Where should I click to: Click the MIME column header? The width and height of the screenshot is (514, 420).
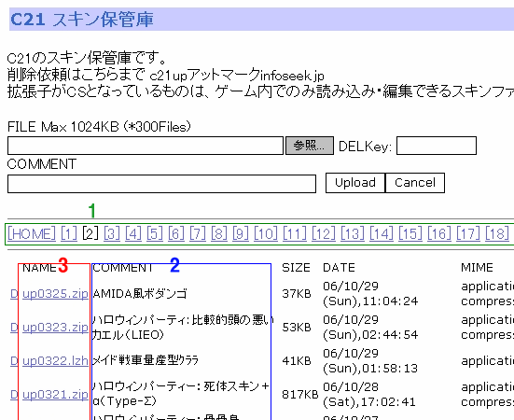[x=477, y=268]
